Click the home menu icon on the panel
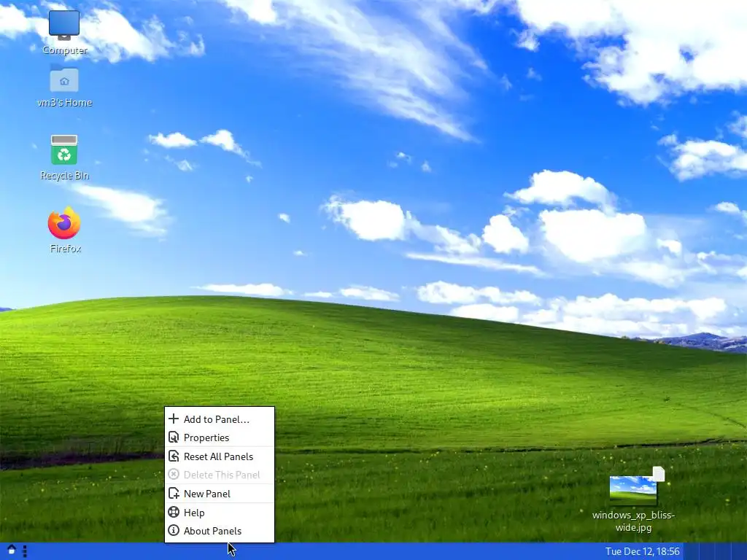The height and width of the screenshot is (560, 747). coord(12,551)
